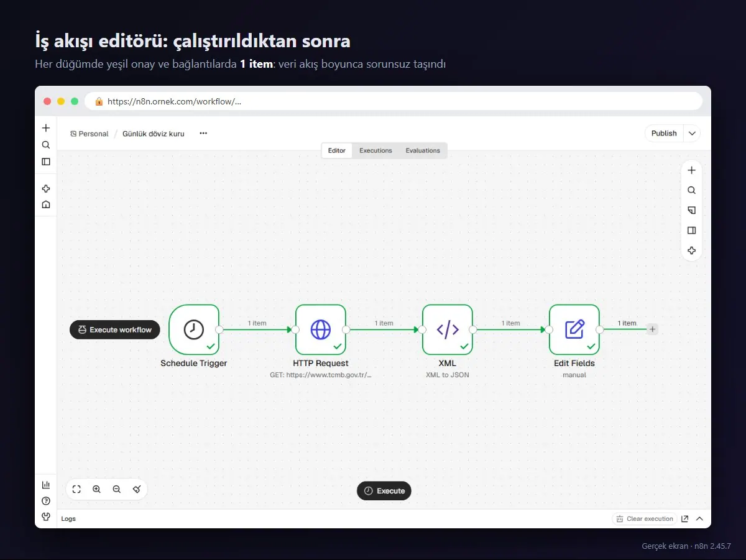Toggle side panel icon in right toolbar
The width and height of the screenshot is (746, 560).
(x=691, y=231)
